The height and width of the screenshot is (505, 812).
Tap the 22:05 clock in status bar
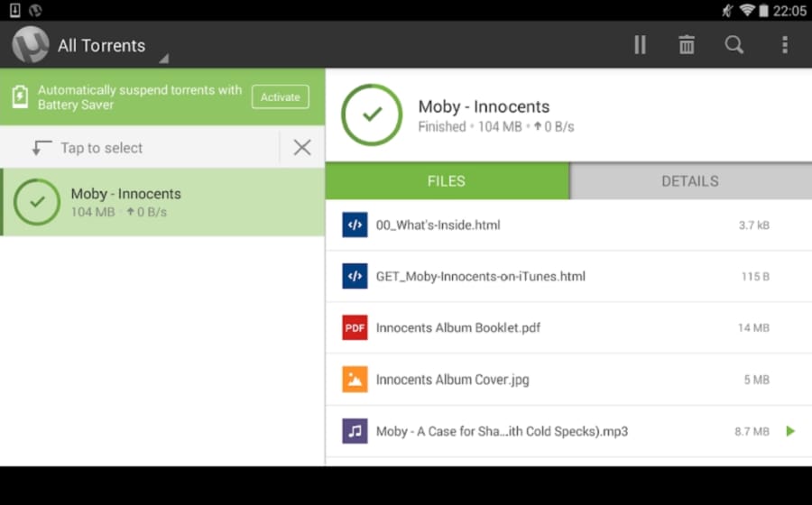[x=789, y=10]
